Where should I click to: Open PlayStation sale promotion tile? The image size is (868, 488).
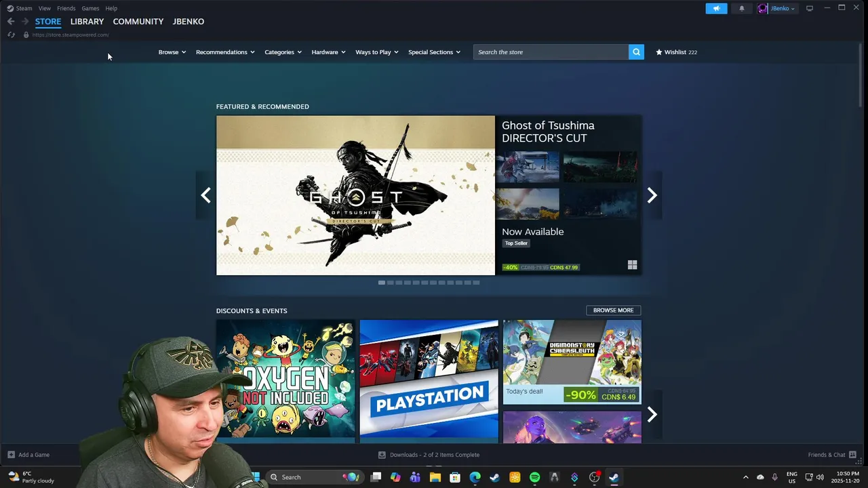(429, 381)
